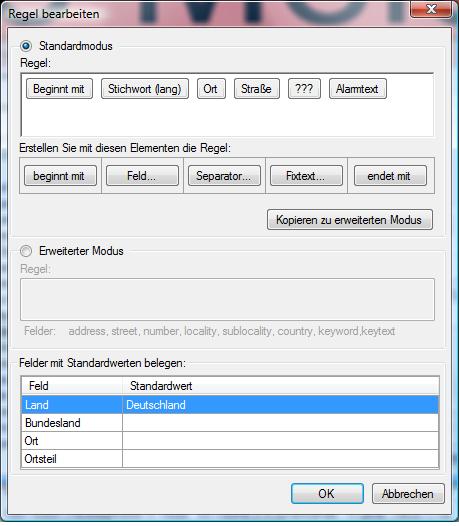Select the Land row in defaults table

coord(230,405)
